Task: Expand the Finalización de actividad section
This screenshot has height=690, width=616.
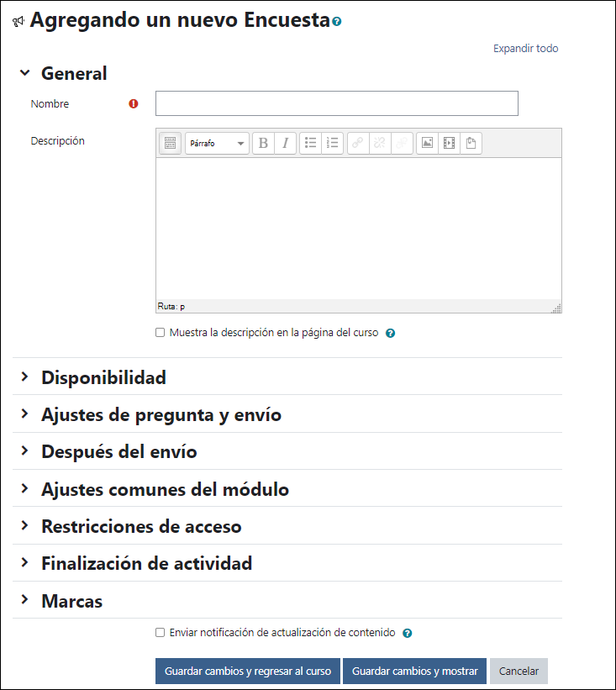Action: 25,562
